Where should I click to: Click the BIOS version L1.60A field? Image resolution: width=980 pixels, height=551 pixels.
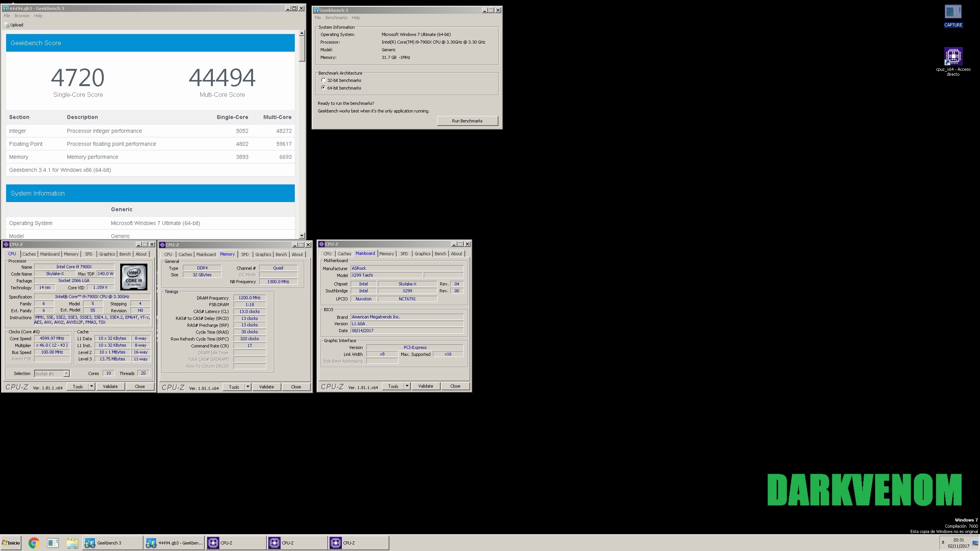(407, 324)
